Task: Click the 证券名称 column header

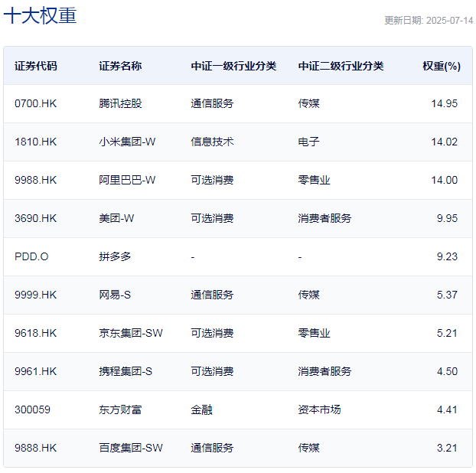Action: pos(120,66)
